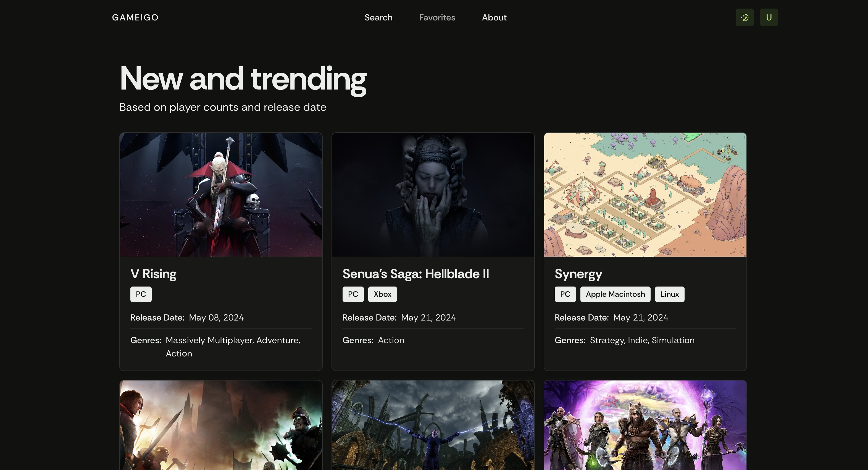Screen dimensions: 868x470
Task: Click the Senua's Saga: Hellblade II title
Action: (416, 274)
